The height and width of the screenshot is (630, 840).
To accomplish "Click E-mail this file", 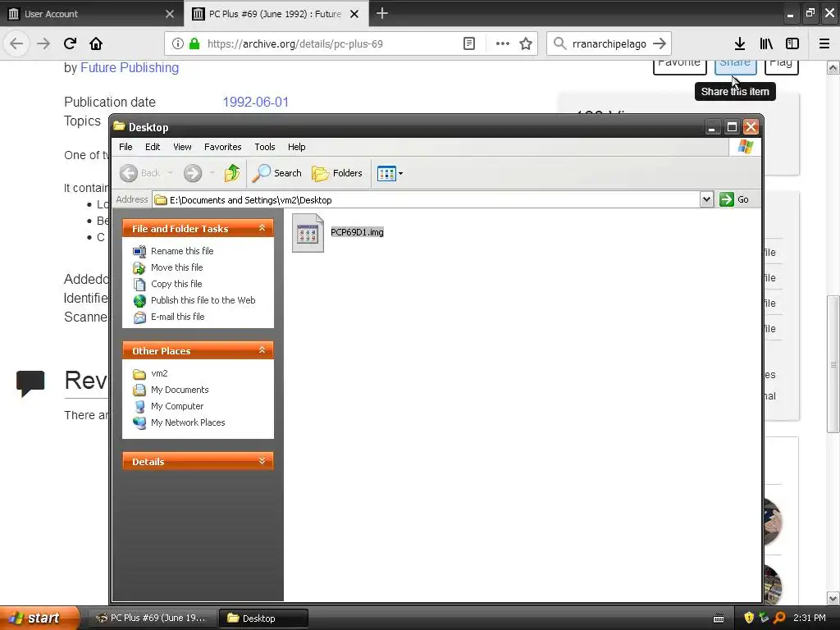I will tap(177, 317).
